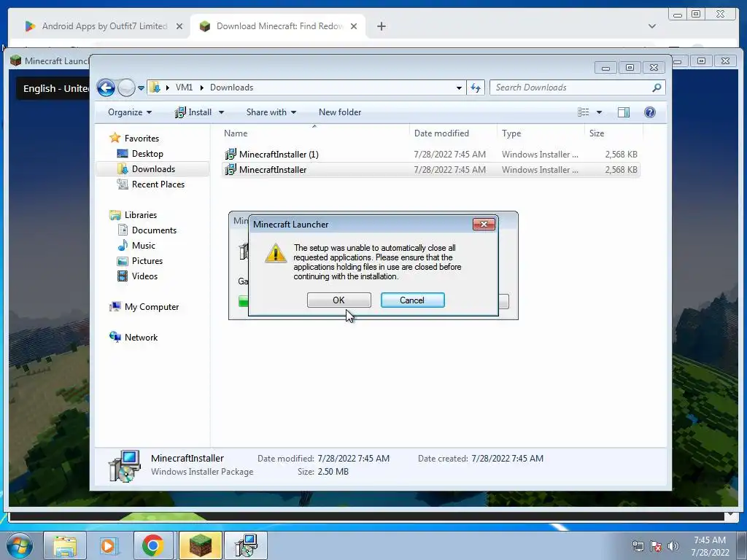Open the Organize menu

130,112
